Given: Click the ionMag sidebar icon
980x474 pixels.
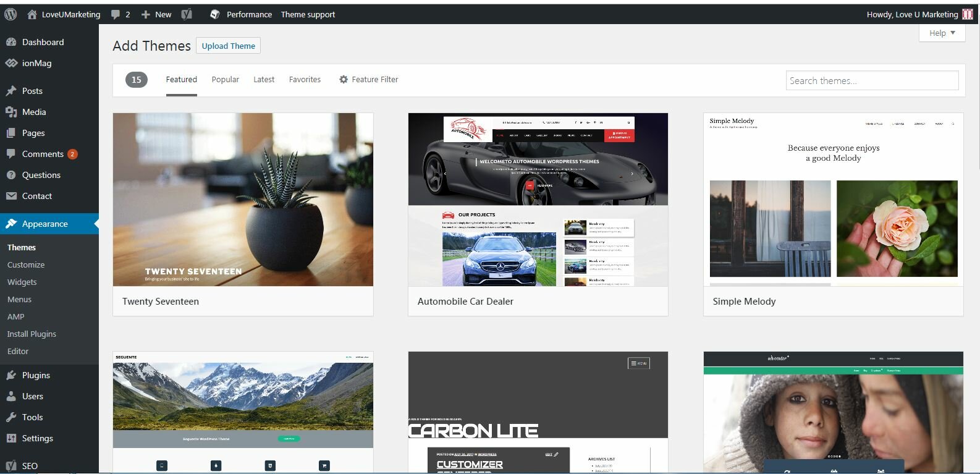Looking at the screenshot, I should click(11, 63).
